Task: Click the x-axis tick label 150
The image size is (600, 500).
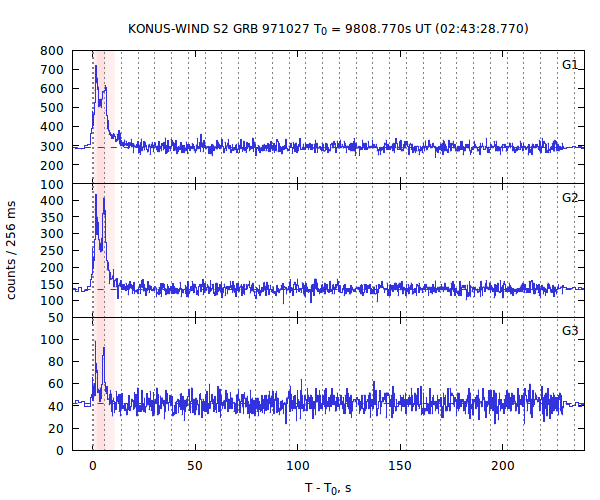Action: (x=400, y=466)
